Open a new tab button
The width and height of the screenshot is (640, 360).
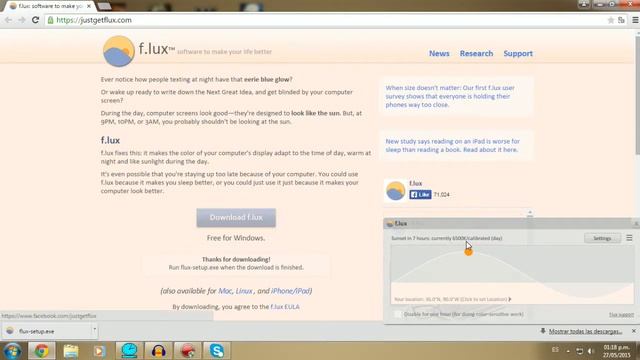[x=104, y=6]
